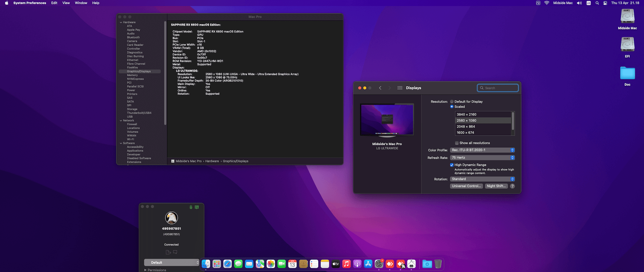644x272 pixels.
Task: Collapse the Network section in the sidebar
Action: point(121,121)
